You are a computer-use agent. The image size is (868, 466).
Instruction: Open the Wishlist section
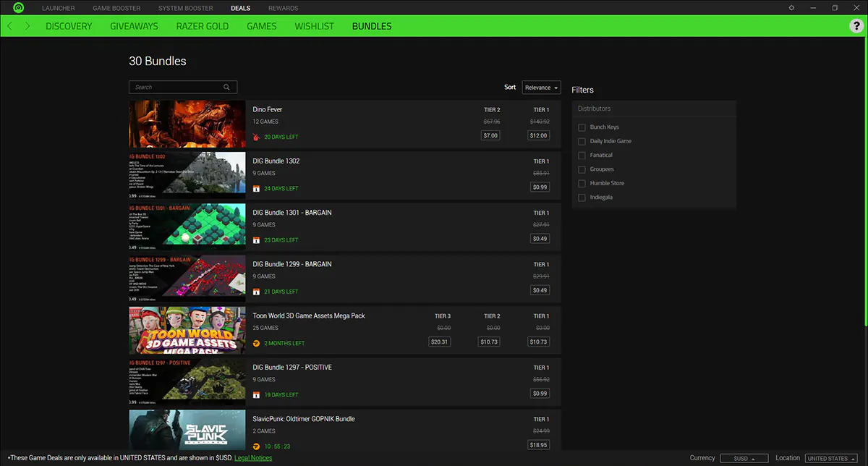tap(314, 26)
